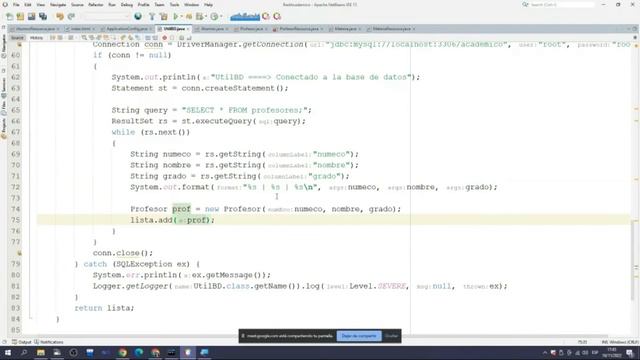Click the New Project toolbar icon
Viewport: 640px width, 360px height.
[20, 16]
